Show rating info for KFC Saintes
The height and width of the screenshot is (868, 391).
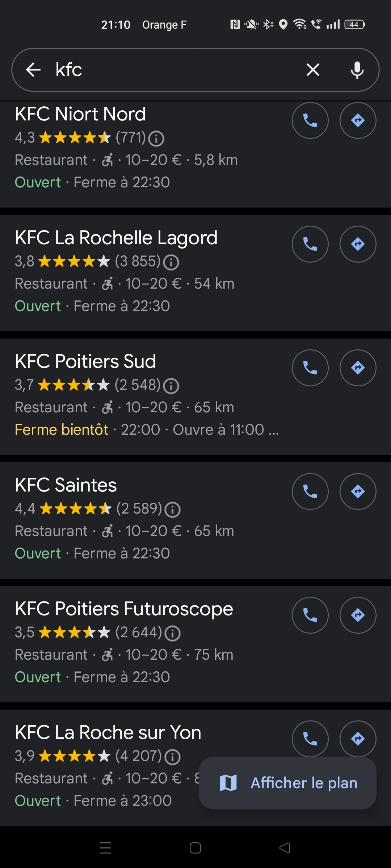pos(172,510)
